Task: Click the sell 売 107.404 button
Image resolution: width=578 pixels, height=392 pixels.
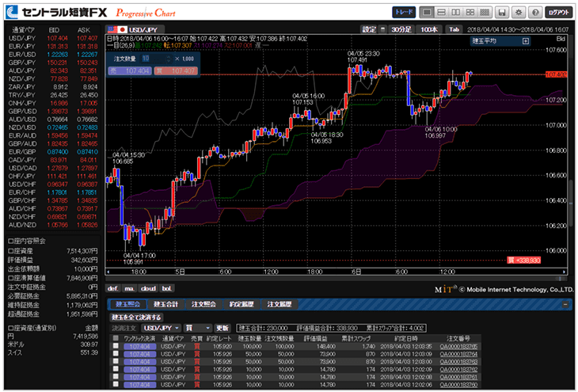Action: [130, 70]
